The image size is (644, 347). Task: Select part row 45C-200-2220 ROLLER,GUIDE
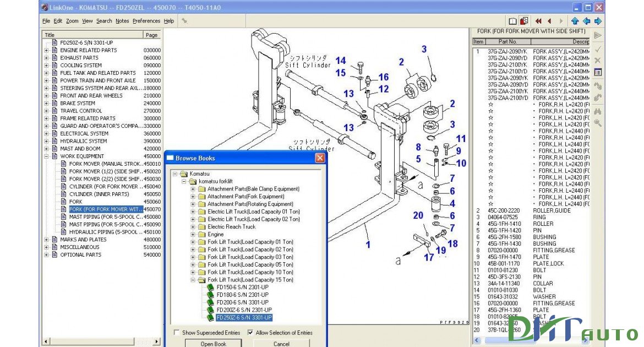click(531, 210)
